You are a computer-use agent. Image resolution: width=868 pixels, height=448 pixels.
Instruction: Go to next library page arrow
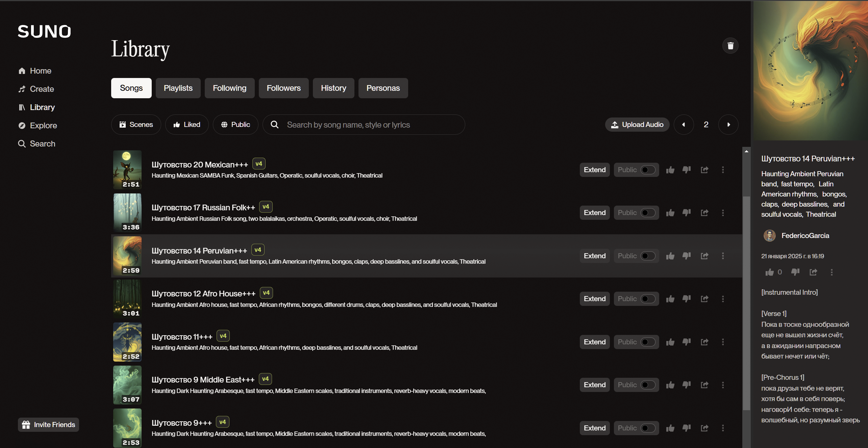pos(728,125)
